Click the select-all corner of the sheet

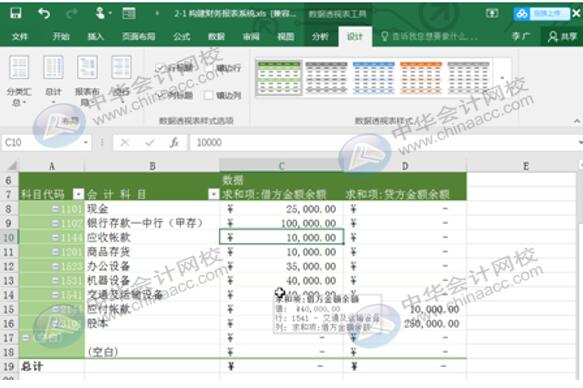[x=11, y=166]
